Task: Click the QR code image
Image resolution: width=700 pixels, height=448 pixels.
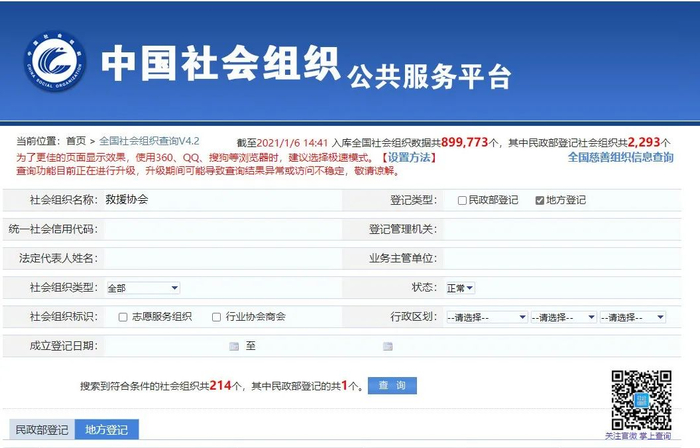Action: tap(642, 400)
